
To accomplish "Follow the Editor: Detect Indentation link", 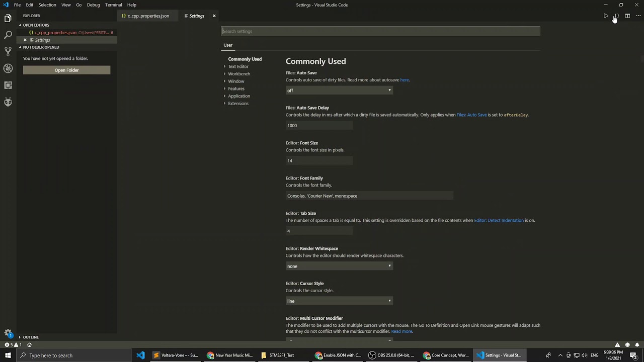I will pyautogui.click(x=499, y=221).
